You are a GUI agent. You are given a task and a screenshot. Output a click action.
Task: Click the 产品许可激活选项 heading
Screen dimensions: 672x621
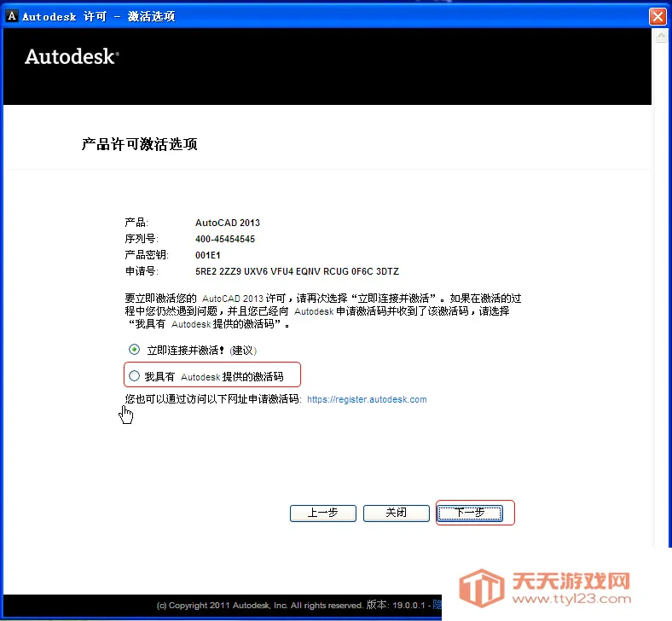140,144
